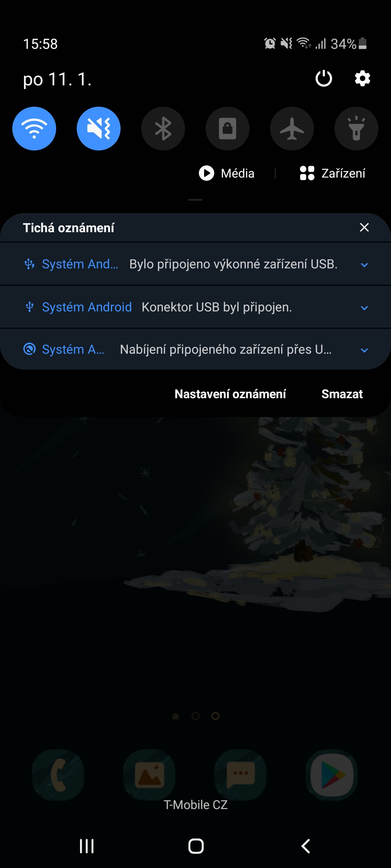This screenshot has width=391, height=868.
Task: Enable airplane mode tile
Action: point(292,128)
